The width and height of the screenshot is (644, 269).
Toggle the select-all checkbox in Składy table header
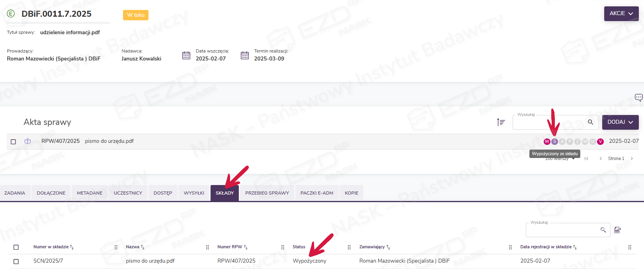pyautogui.click(x=16, y=247)
